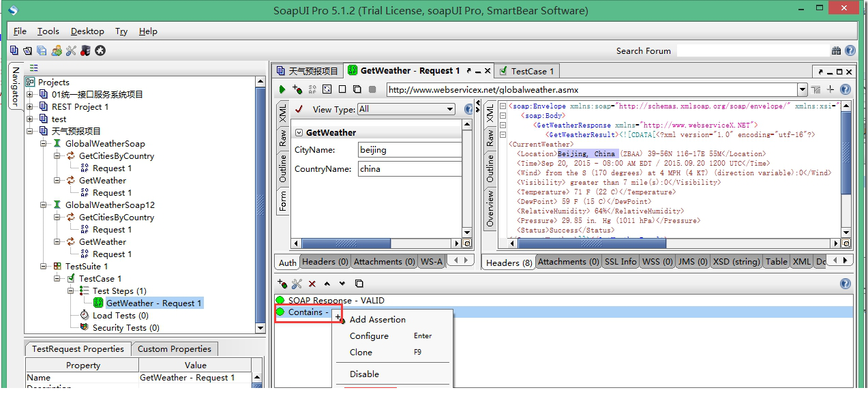The height and width of the screenshot is (403, 868).
Task: Open Preferences wrench icon in main toolbar
Action: (x=71, y=50)
